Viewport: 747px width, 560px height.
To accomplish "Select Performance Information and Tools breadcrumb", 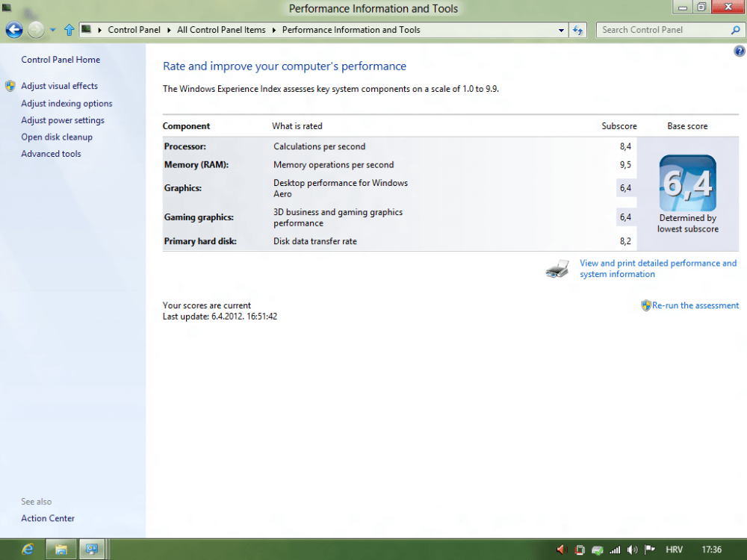I will click(351, 30).
